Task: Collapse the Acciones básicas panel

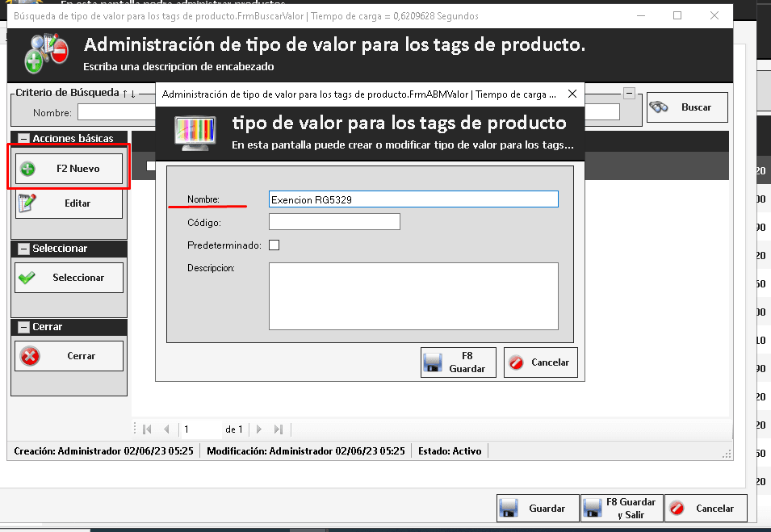Action: [x=23, y=139]
